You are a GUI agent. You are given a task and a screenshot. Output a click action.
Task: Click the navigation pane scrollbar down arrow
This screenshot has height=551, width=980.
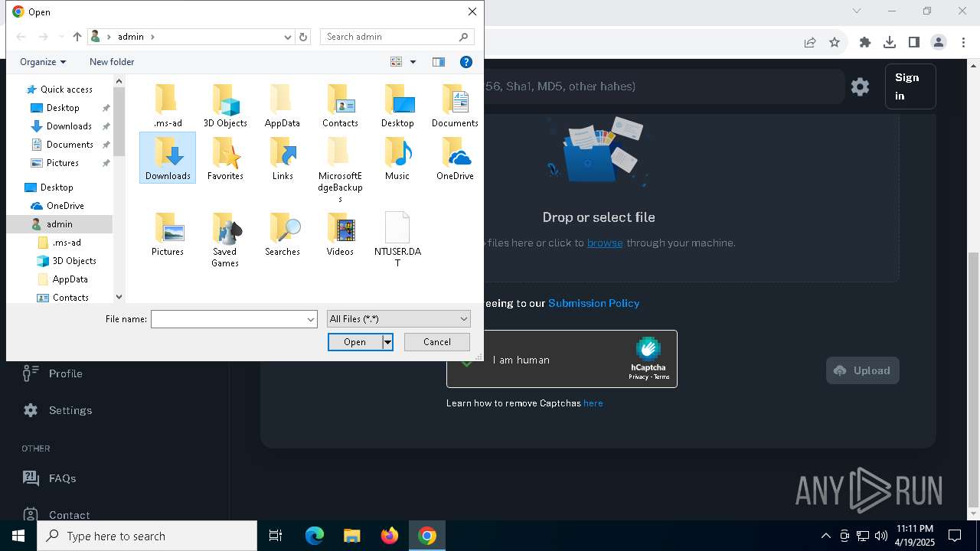(x=119, y=297)
